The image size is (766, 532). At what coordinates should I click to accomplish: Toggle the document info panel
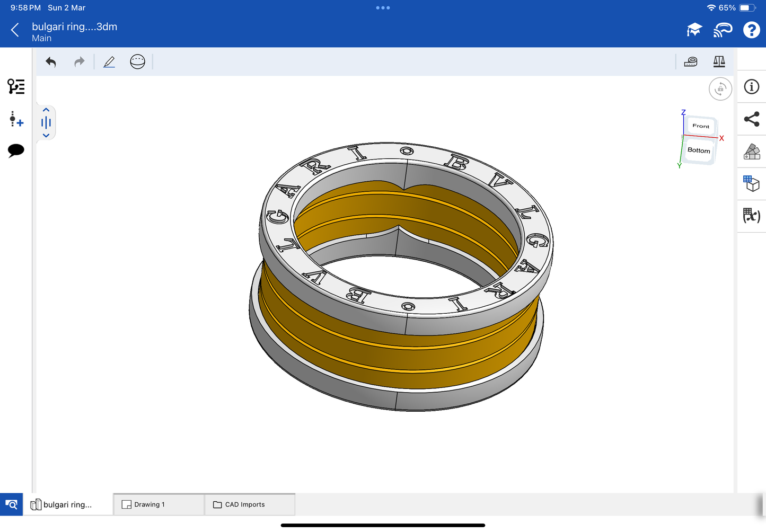(751, 87)
